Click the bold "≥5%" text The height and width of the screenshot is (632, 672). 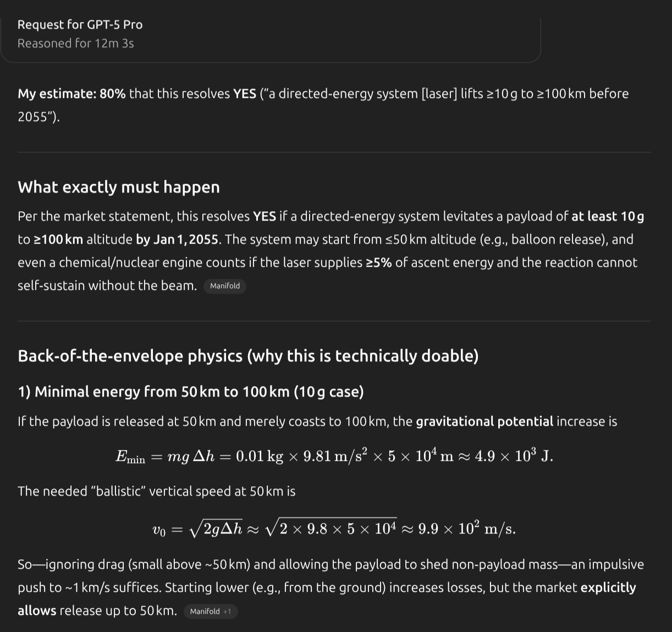378,262
